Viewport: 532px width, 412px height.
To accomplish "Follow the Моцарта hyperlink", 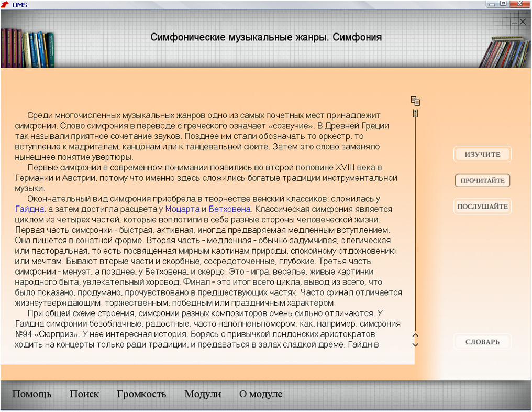I will 182,209.
